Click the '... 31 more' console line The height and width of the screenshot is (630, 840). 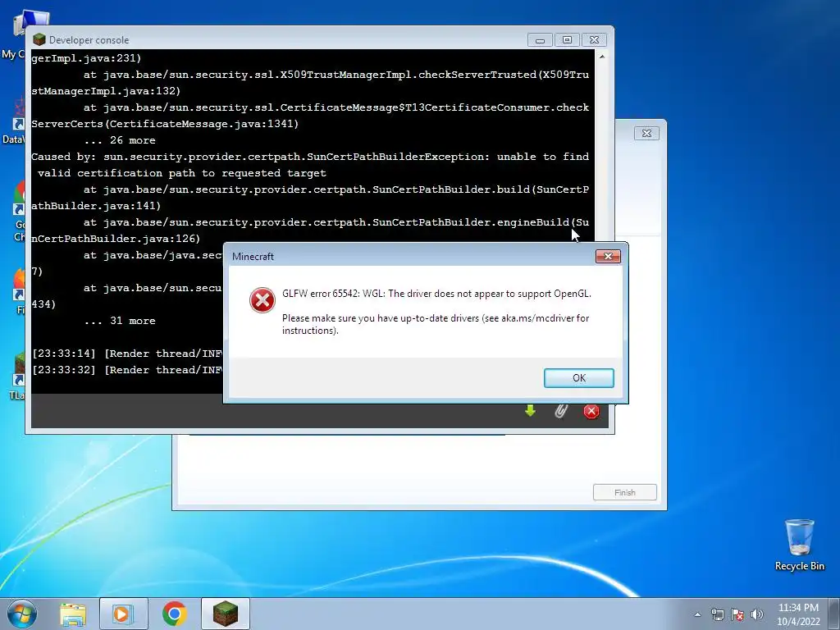pos(120,321)
